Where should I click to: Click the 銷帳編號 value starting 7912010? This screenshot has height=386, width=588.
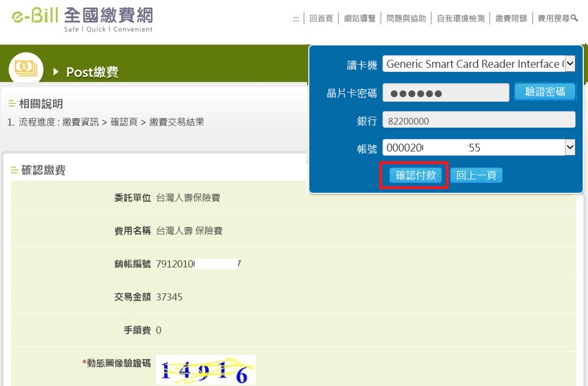tap(198, 264)
